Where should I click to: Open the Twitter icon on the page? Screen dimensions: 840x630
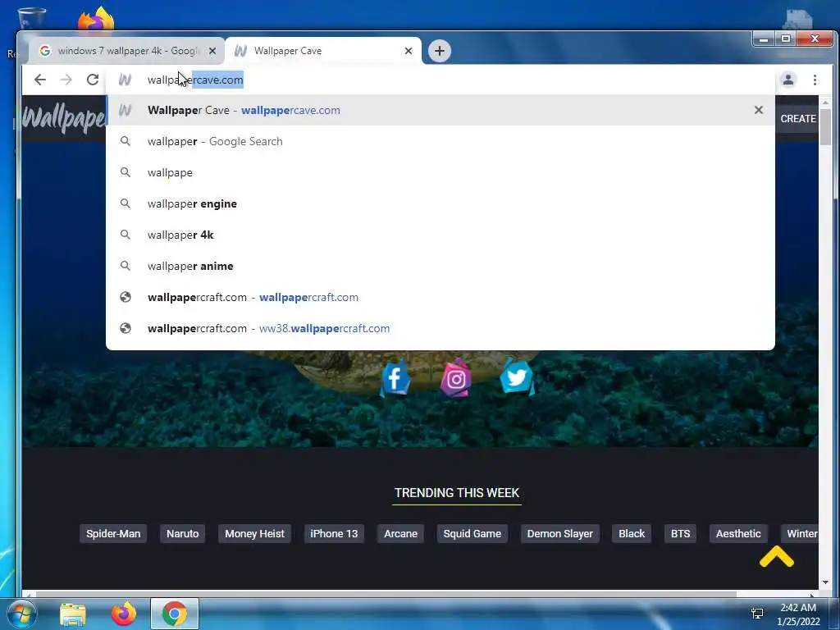517,377
